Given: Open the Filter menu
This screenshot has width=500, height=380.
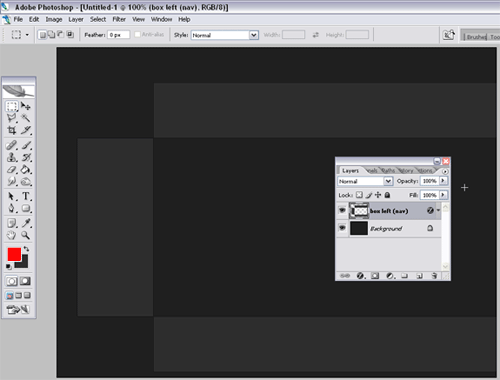Looking at the screenshot, I should click(119, 19).
